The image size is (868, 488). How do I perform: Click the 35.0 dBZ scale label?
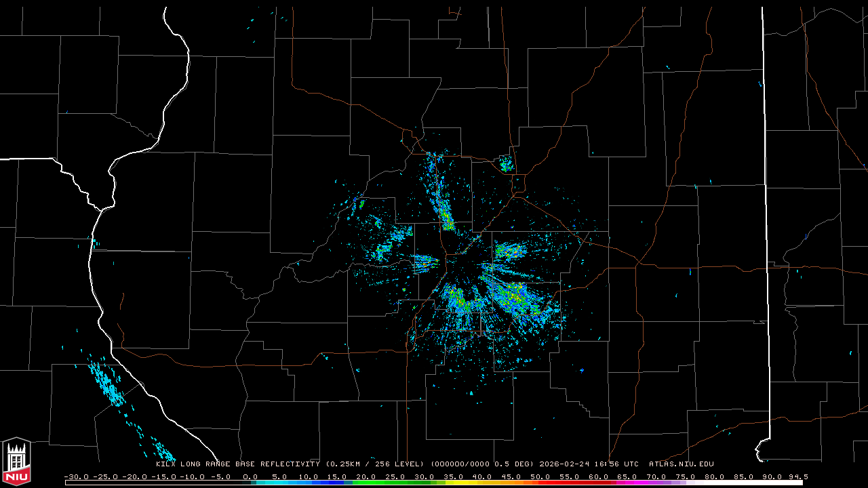(x=453, y=477)
